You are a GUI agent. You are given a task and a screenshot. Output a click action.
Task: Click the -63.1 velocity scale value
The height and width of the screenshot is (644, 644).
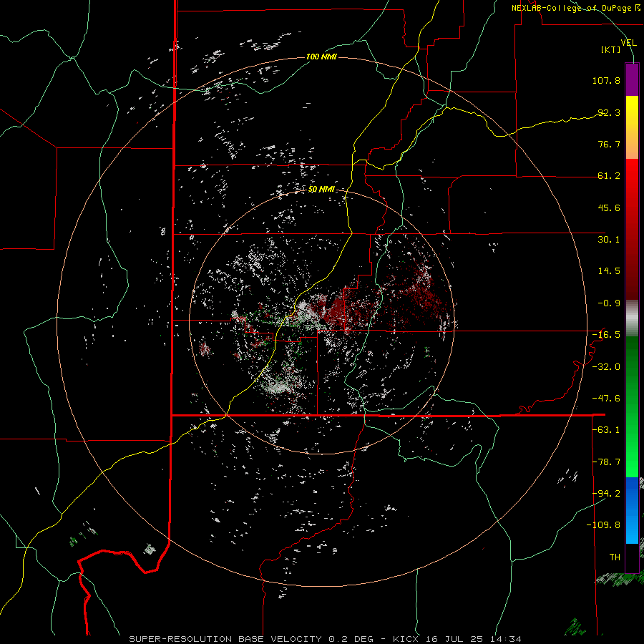pos(606,430)
